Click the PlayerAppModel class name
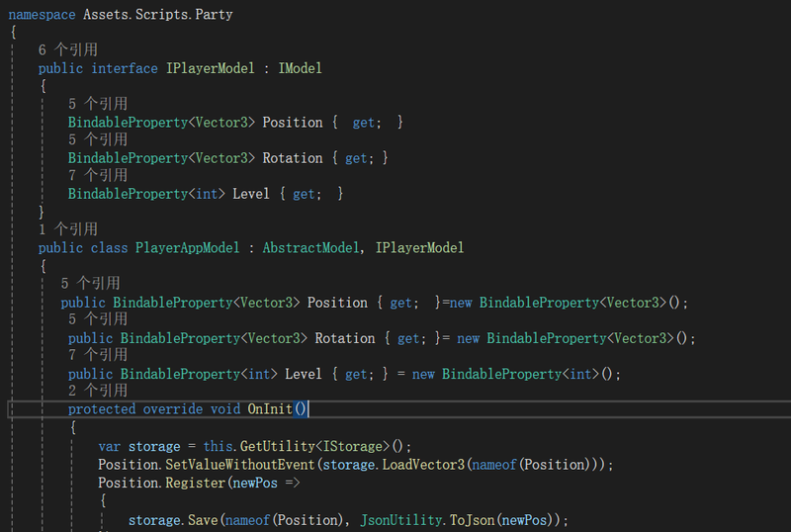This screenshot has height=532, width=791. pos(188,248)
